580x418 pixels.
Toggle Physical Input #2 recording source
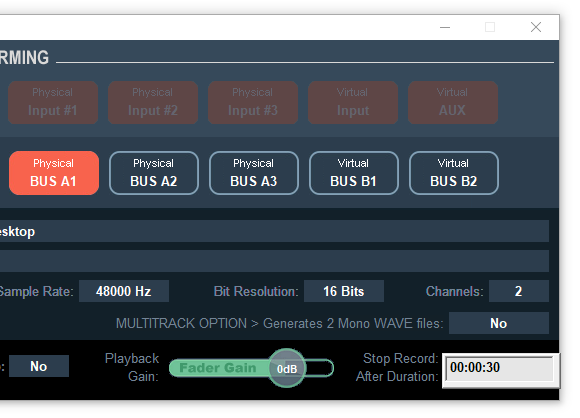(x=153, y=102)
